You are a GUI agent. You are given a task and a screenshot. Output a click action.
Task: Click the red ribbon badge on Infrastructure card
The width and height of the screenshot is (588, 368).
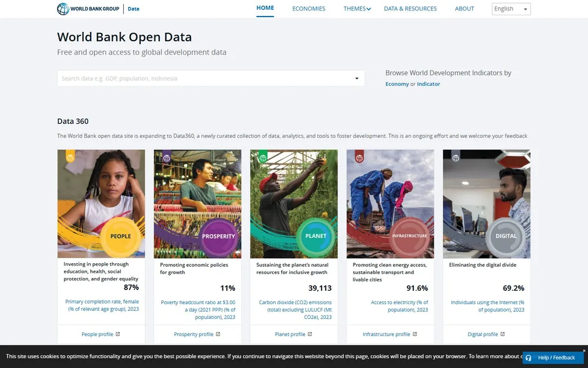[360, 156]
